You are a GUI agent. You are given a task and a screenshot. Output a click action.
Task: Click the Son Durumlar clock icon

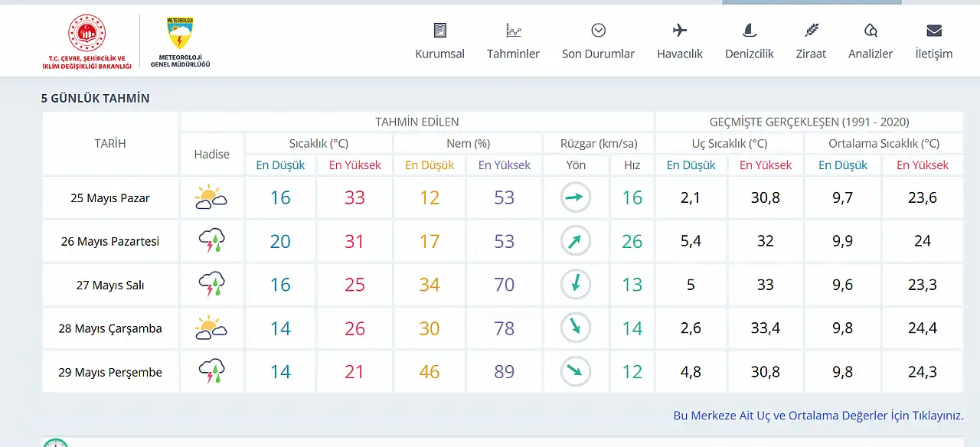click(x=598, y=31)
